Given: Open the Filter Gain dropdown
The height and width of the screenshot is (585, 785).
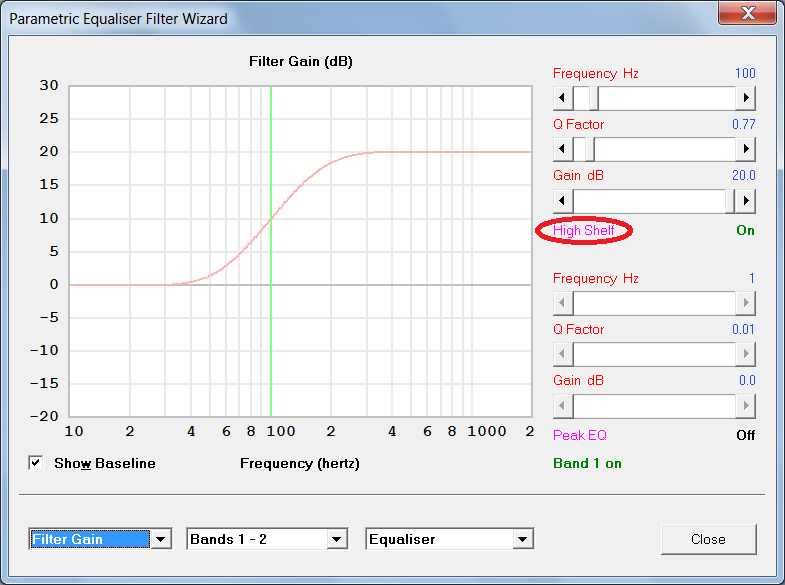Looking at the screenshot, I should point(161,539).
